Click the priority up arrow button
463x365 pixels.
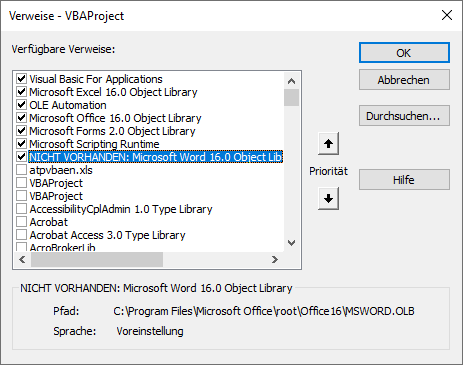tap(328, 144)
